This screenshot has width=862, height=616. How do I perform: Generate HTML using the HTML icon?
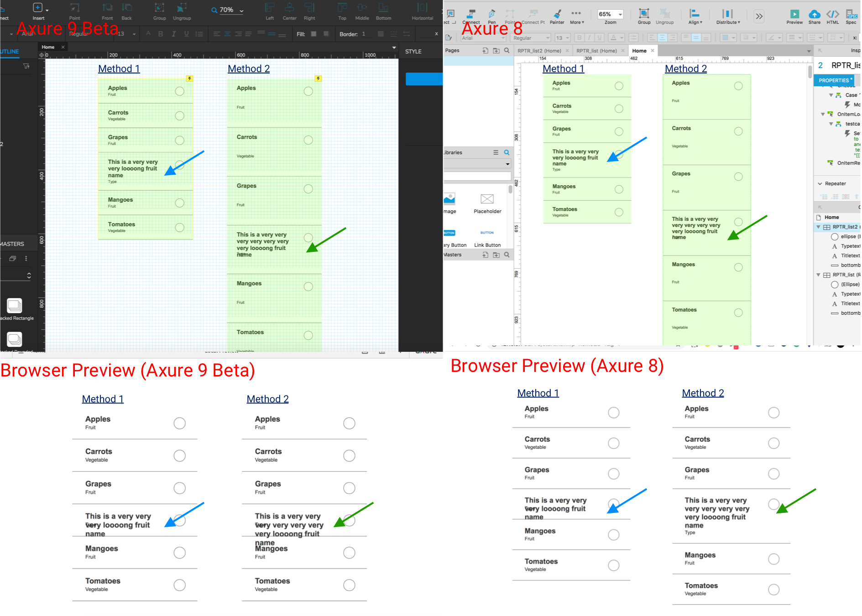pos(833,15)
